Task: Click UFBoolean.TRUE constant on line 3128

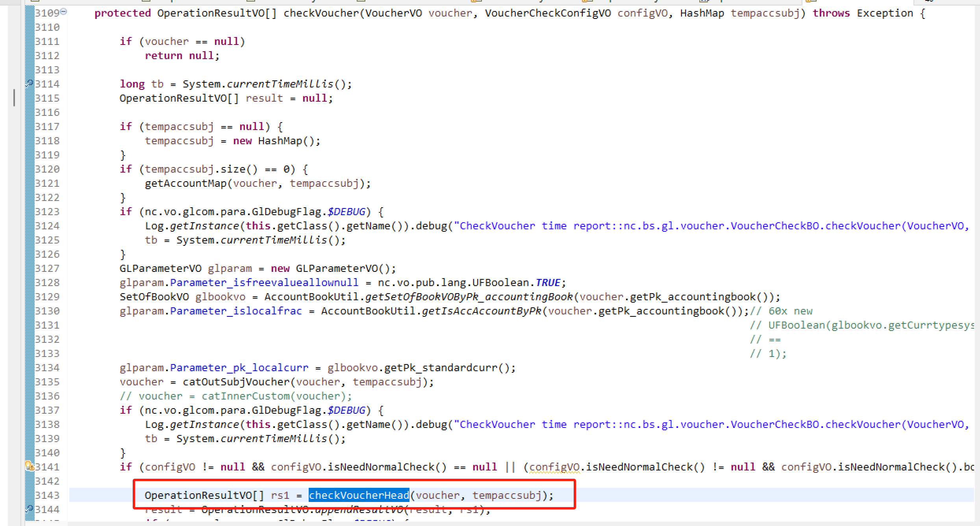Action: point(516,283)
